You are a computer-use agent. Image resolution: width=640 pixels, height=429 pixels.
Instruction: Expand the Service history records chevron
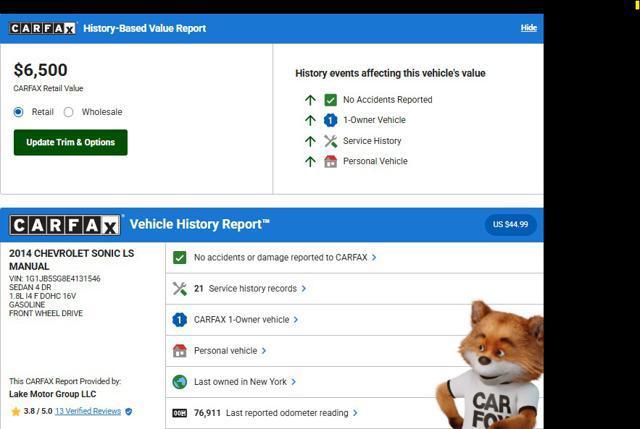(x=304, y=289)
